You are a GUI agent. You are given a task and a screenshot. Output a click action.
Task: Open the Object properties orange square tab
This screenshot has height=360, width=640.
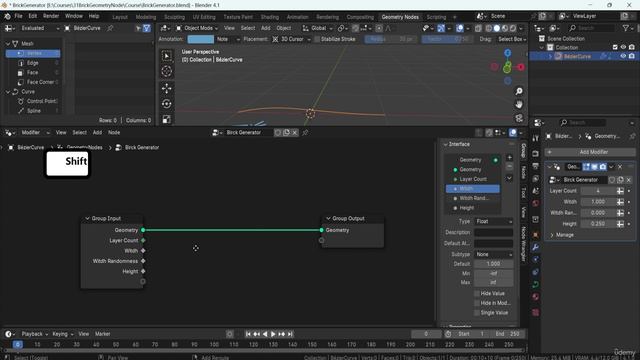pyautogui.click(x=536, y=234)
